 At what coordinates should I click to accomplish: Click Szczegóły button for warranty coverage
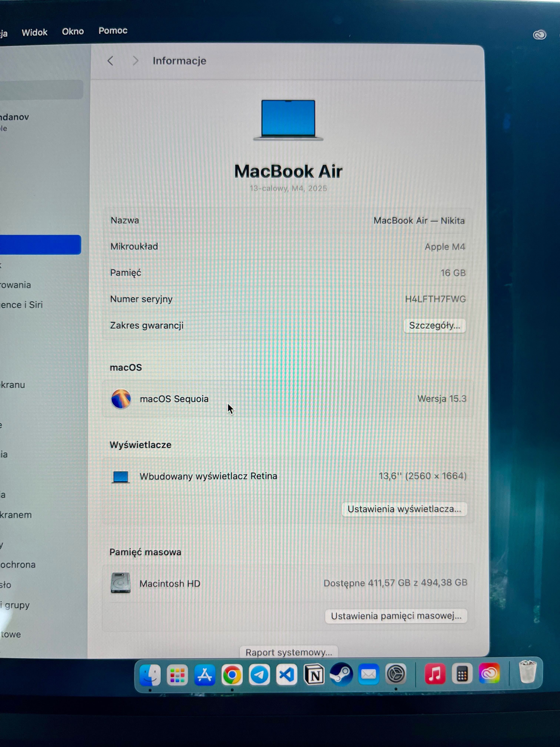434,326
